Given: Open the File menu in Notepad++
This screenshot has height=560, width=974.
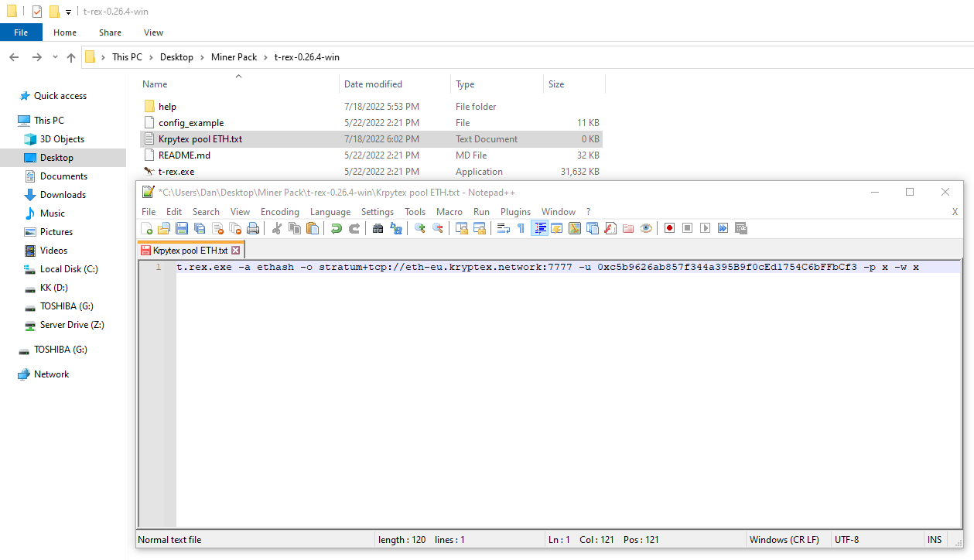Looking at the screenshot, I should (149, 211).
